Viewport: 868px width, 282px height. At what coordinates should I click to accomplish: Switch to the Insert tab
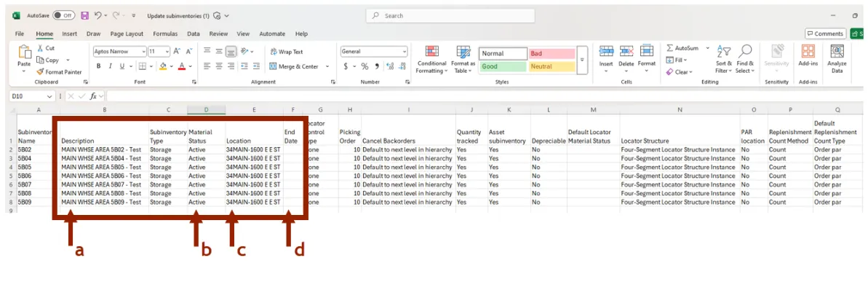pos(69,34)
